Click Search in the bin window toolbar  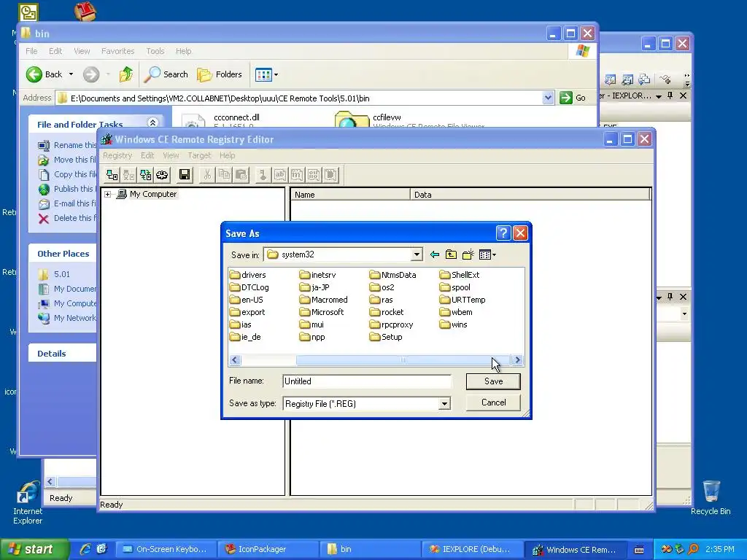tap(166, 74)
